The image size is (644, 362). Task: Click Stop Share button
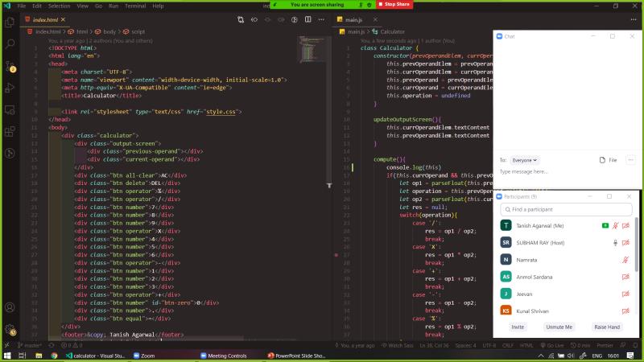[394, 4]
